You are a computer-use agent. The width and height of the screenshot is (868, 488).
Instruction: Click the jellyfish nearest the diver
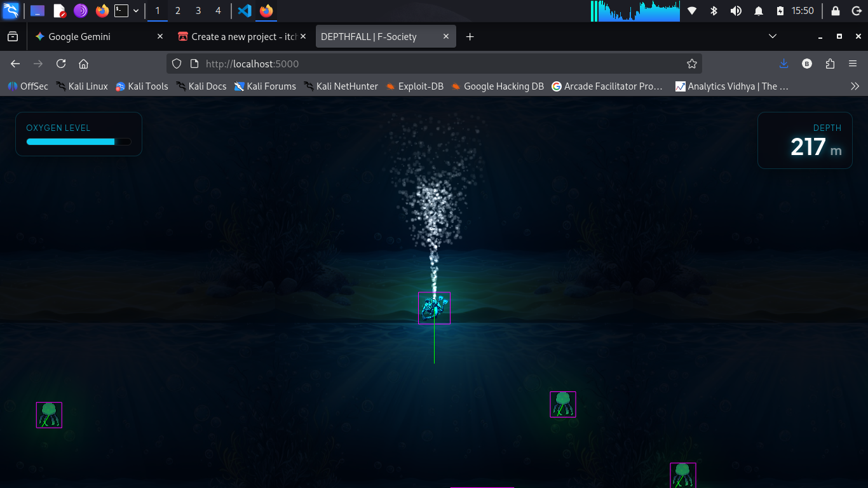tap(563, 405)
